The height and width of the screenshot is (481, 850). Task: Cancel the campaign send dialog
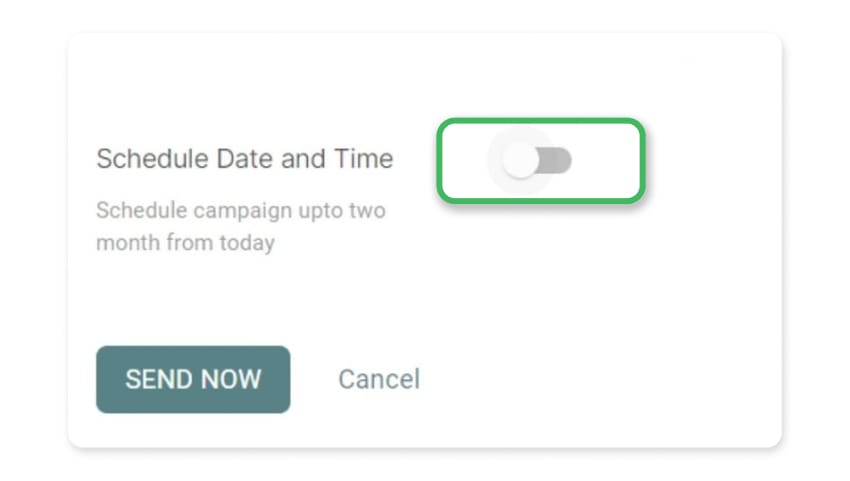[x=379, y=379]
